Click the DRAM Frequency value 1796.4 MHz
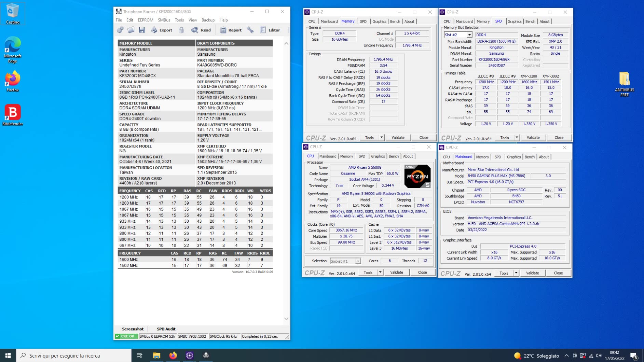644x362 pixels. coord(383,59)
